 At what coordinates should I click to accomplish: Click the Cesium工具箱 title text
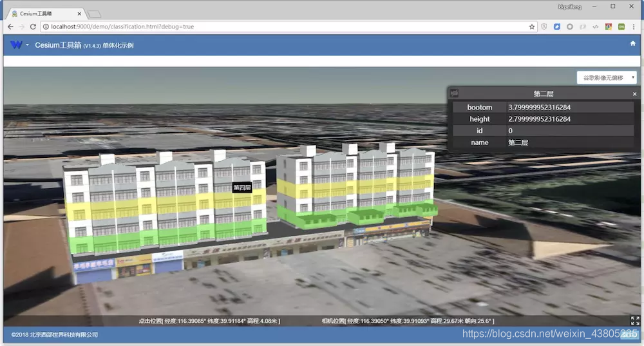(x=58, y=45)
